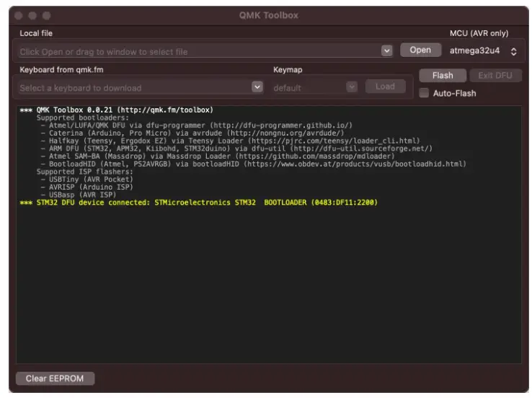Image resolution: width=532 pixels, height=398 pixels.
Task: Enable the Auto-Flash checkbox
Action: pyautogui.click(x=424, y=93)
